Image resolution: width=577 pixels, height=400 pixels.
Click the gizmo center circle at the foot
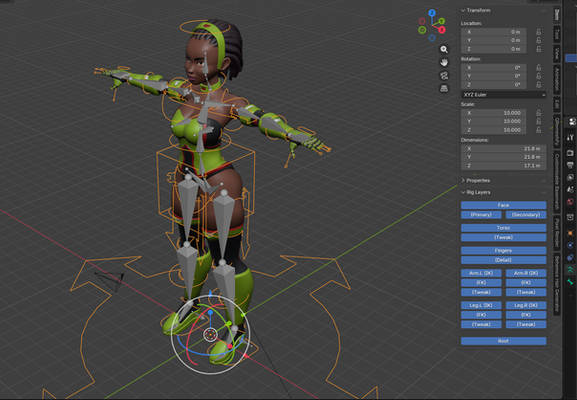210,335
